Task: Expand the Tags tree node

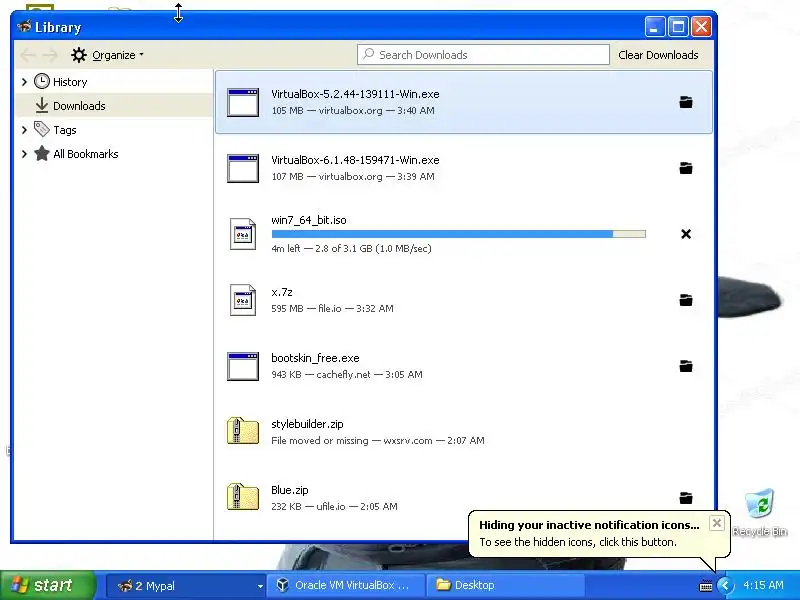Action: tap(24, 130)
